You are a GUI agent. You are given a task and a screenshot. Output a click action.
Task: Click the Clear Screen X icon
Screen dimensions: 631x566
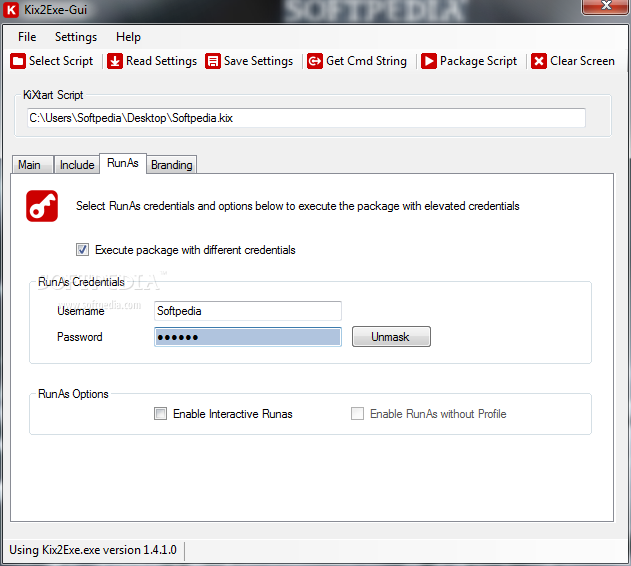click(x=539, y=61)
